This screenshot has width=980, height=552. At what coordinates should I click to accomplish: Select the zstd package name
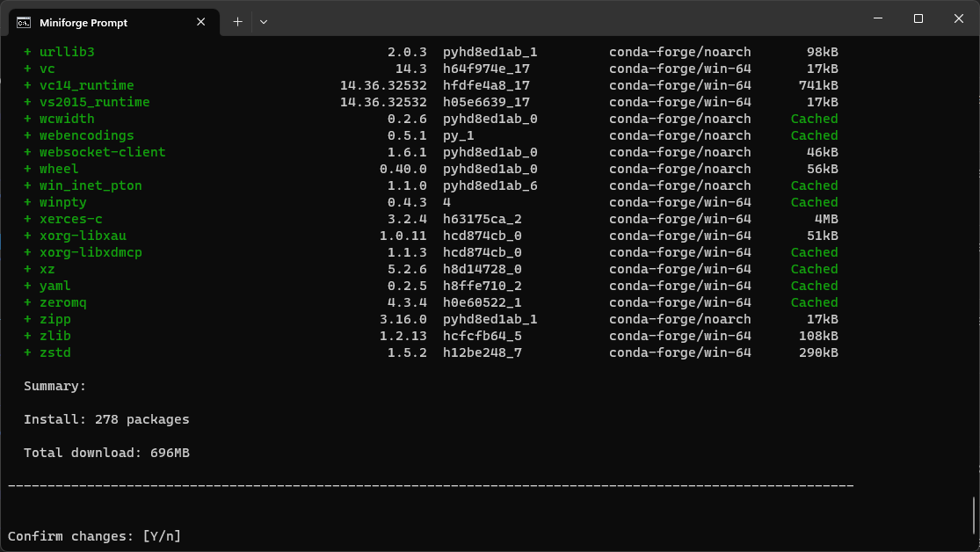pyautogui.click(x=55, y=352)
